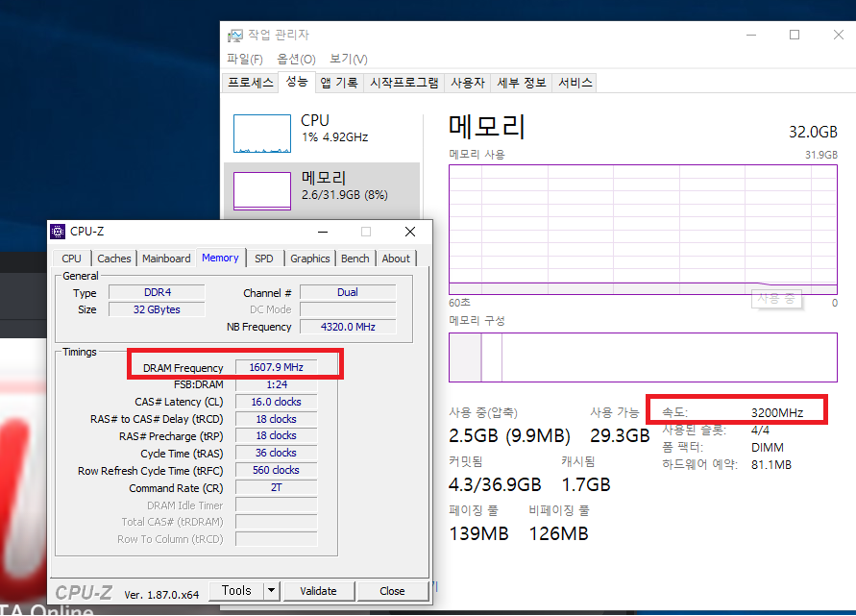Click the Close button in CPU-Z footer

point(392,591)
